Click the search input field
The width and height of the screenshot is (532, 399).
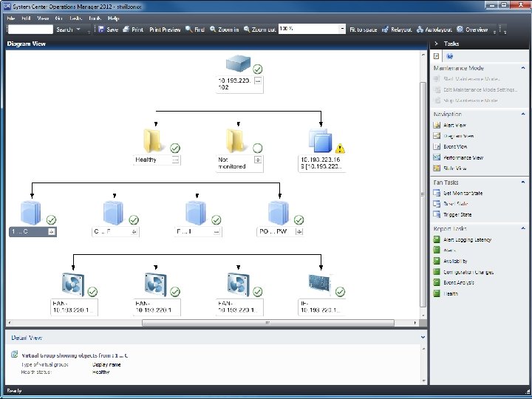(30, 29)
